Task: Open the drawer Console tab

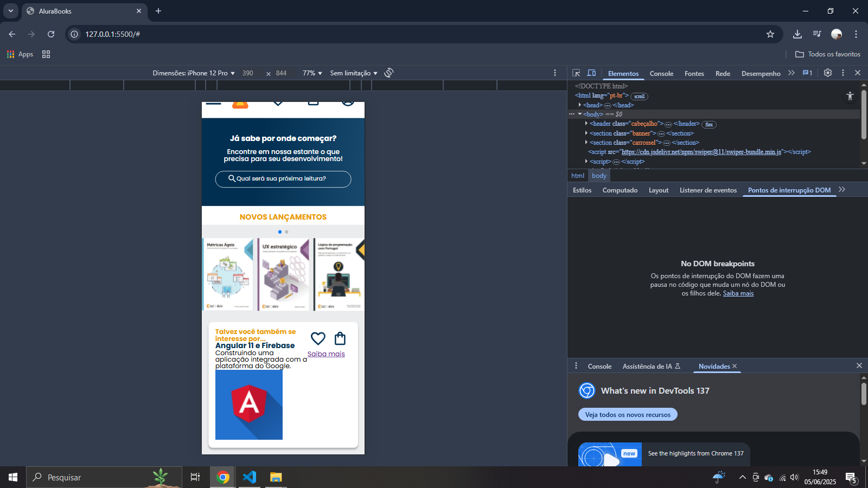Action: pyautogui.click(x=599, y=367)
